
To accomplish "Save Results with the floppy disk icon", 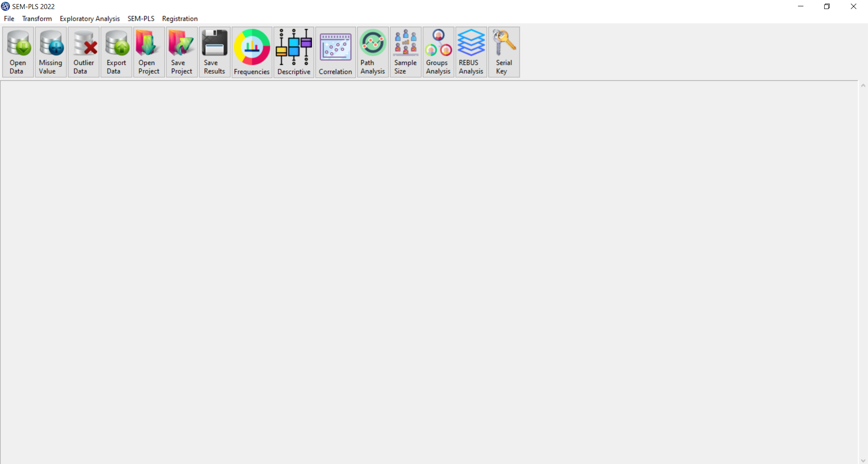I will point(215,52).
